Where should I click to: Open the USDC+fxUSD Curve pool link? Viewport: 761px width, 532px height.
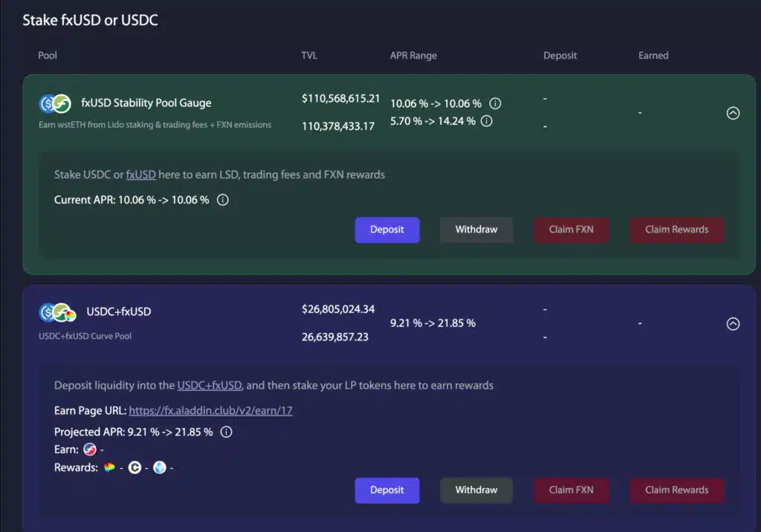coord(209,385)
